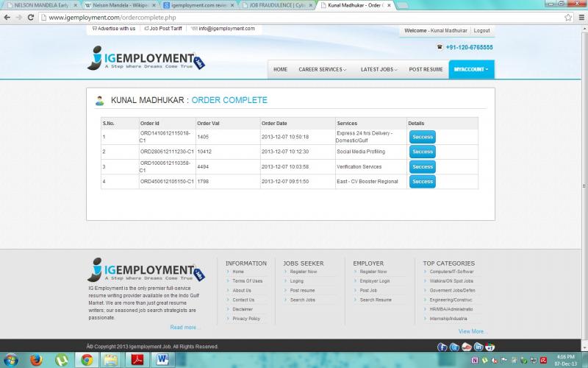
Task: Open Terms Of Uses footer link
Action: [x=247, y=281]
